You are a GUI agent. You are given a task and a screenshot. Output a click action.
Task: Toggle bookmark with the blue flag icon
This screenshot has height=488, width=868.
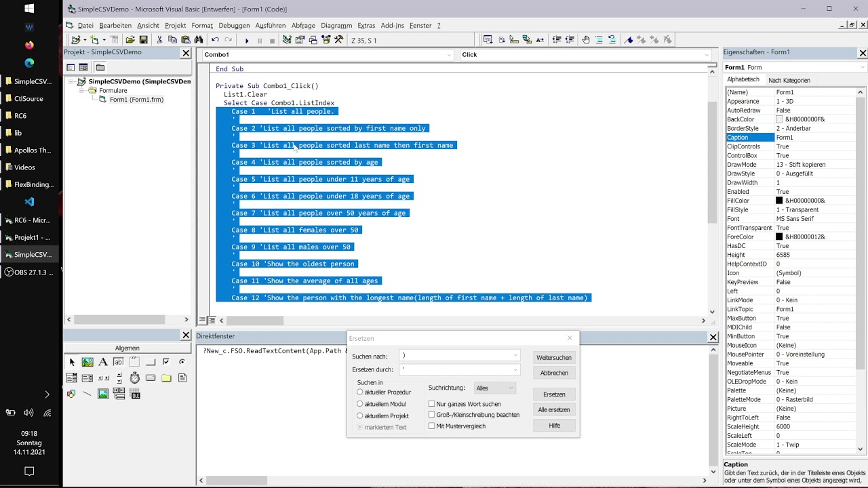click(x=629, y=40)
